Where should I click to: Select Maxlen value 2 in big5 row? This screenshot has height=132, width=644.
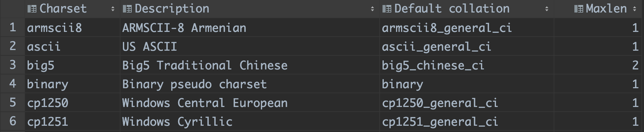point(635,65)
